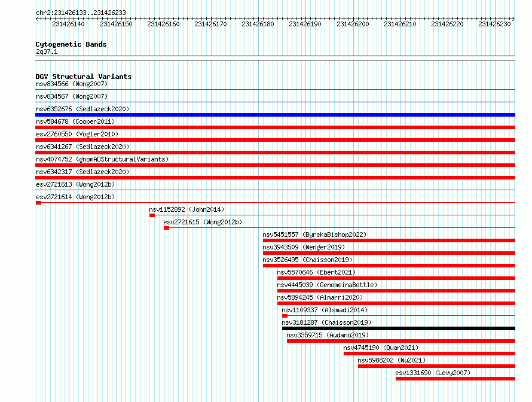Click the red bar under esv2760550
This screenshot has width=532, height=402.
click(x=275, y=140)
